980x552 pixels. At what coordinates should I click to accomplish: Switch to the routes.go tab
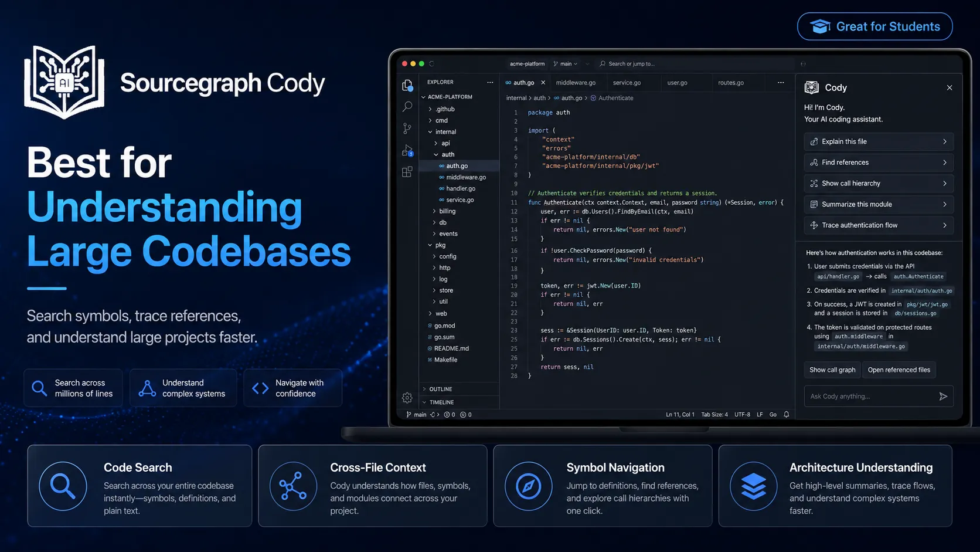click(731, 83)
